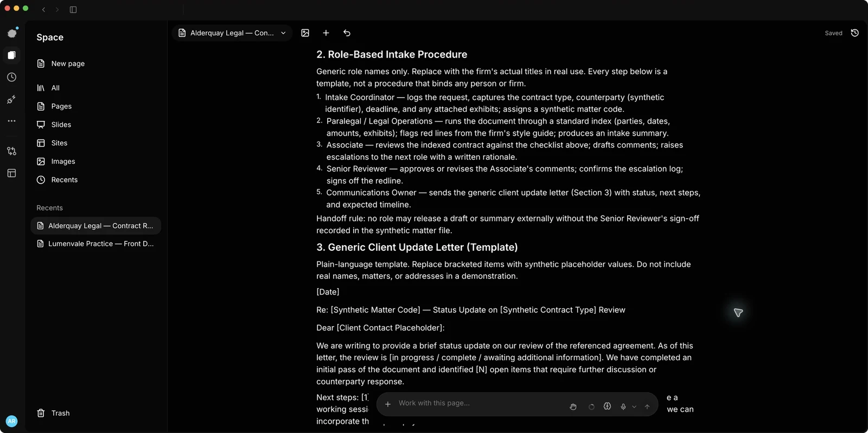Click the hand icon in prompt bar
868x433 pixels.
coord(573,406)
